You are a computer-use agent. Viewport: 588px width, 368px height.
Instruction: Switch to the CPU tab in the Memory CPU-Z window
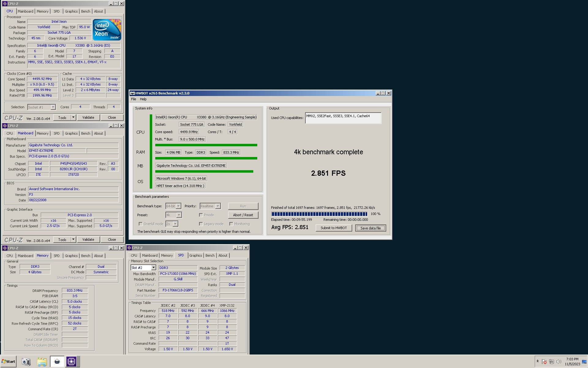(10, 256)
